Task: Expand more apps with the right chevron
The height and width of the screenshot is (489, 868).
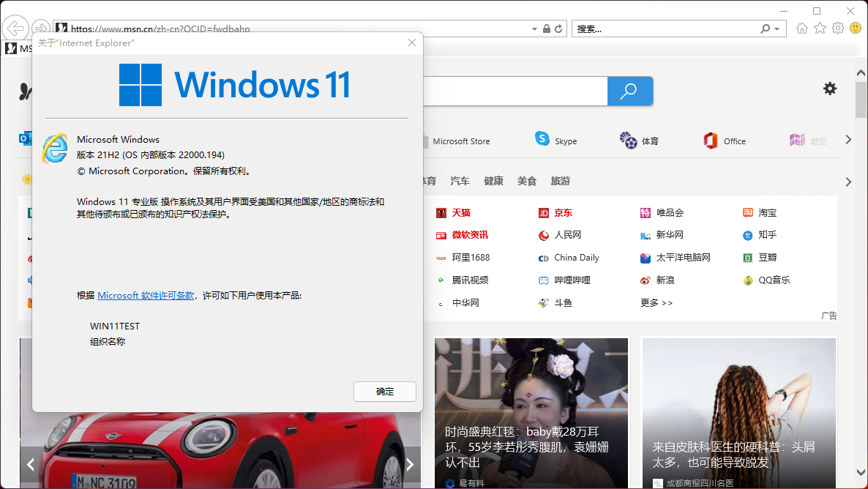Action: tap(848, 139)
